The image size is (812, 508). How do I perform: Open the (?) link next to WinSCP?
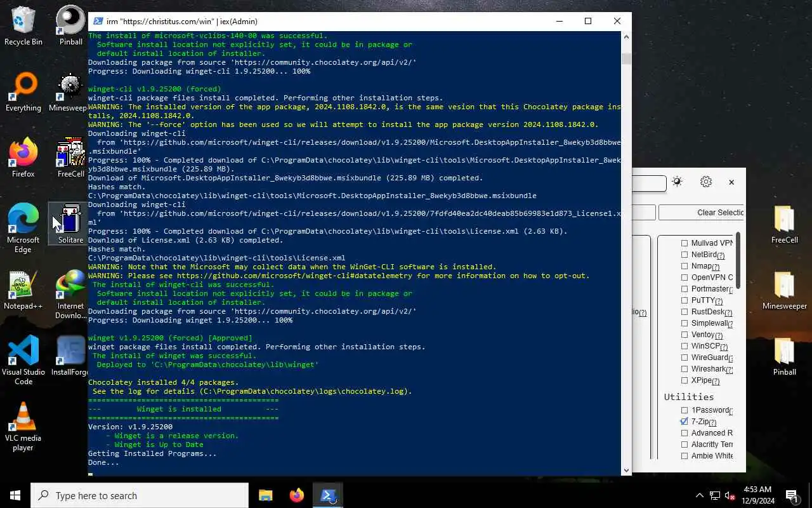tap(723, 347)
